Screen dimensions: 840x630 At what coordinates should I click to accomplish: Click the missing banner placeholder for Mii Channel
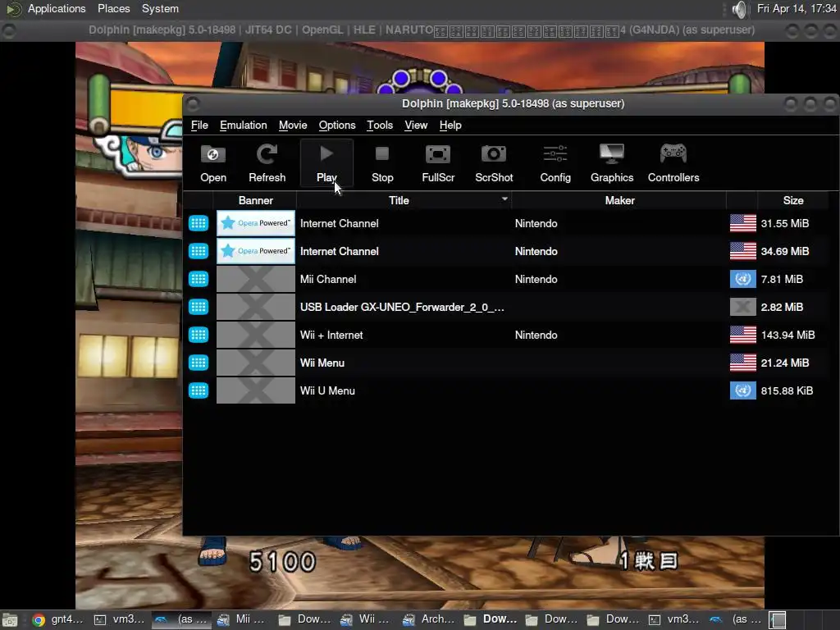pos(256,279)
